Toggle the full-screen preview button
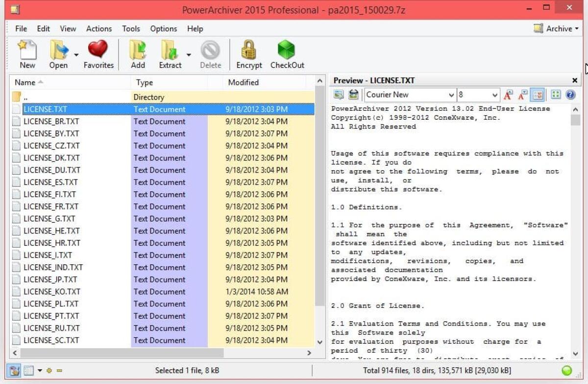Screen dimensions: 588x384 pos(556,94)
